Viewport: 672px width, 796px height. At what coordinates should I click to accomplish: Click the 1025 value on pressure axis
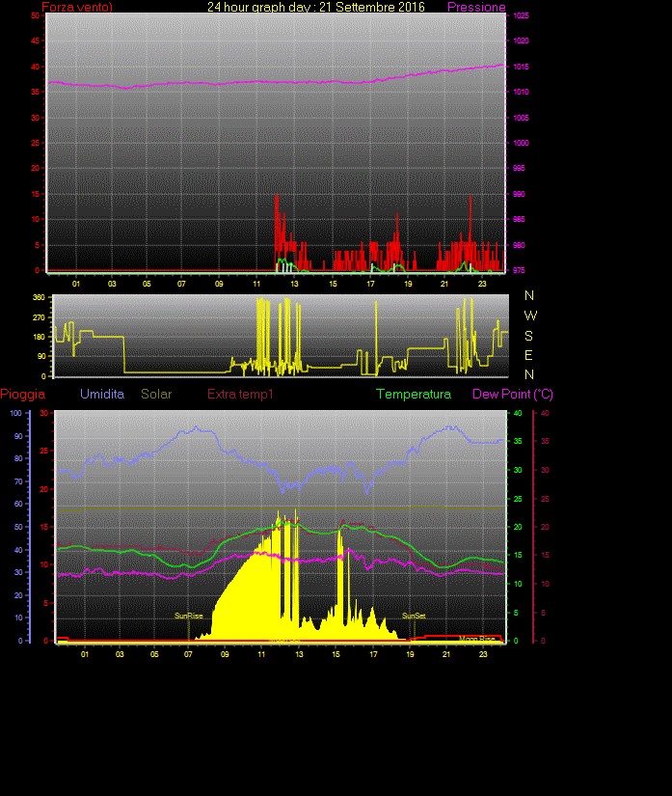(520, 16)
